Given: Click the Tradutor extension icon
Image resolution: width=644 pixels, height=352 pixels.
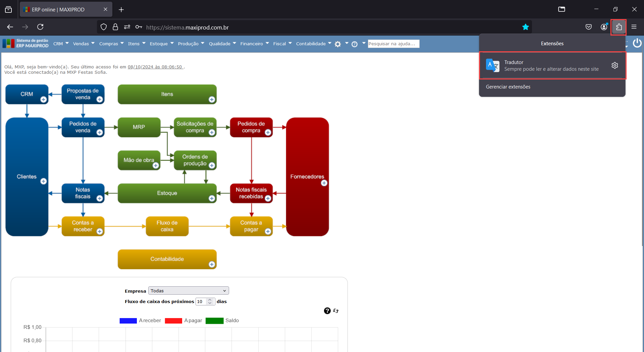Looking at the screenshot, I should pos(492,65).
